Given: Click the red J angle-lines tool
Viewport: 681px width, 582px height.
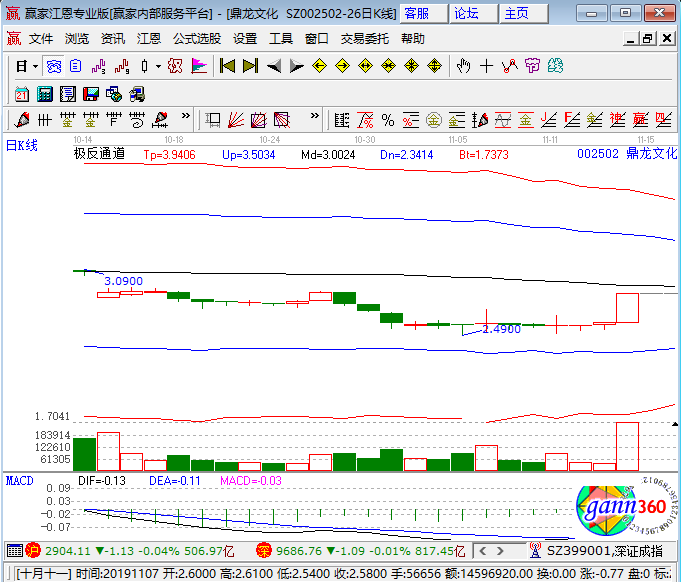Looking at the screenshot, I should [x=549, y=120].
